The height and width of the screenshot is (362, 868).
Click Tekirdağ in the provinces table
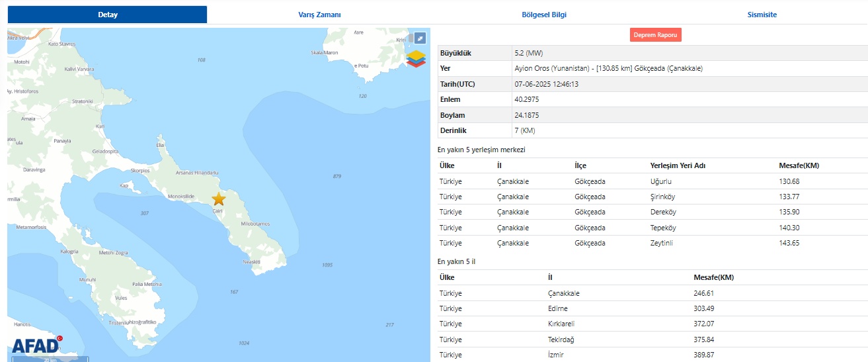pos(559,339)
